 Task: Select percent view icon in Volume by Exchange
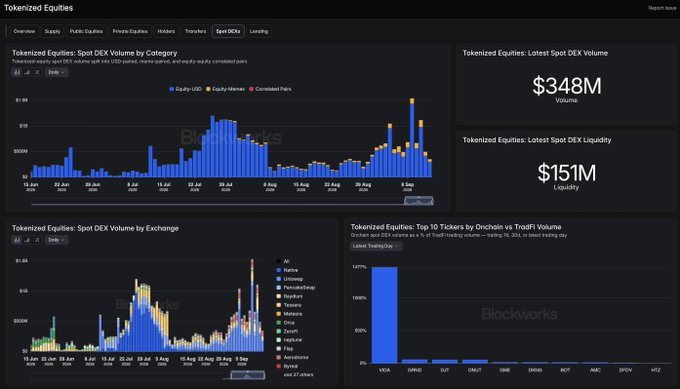[x=37, y=240]
